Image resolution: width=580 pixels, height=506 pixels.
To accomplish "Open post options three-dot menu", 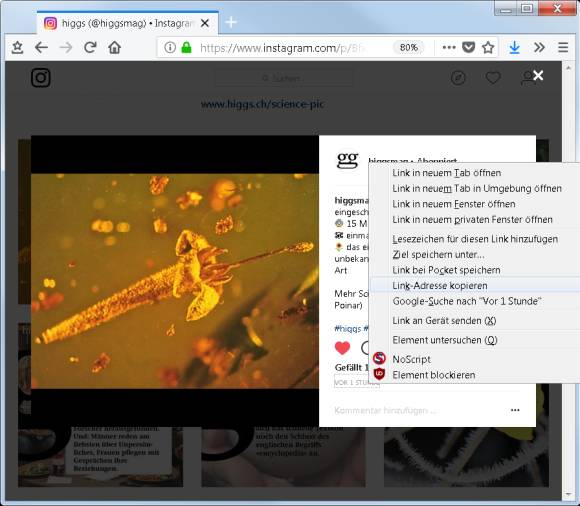I will click(515, 410).
